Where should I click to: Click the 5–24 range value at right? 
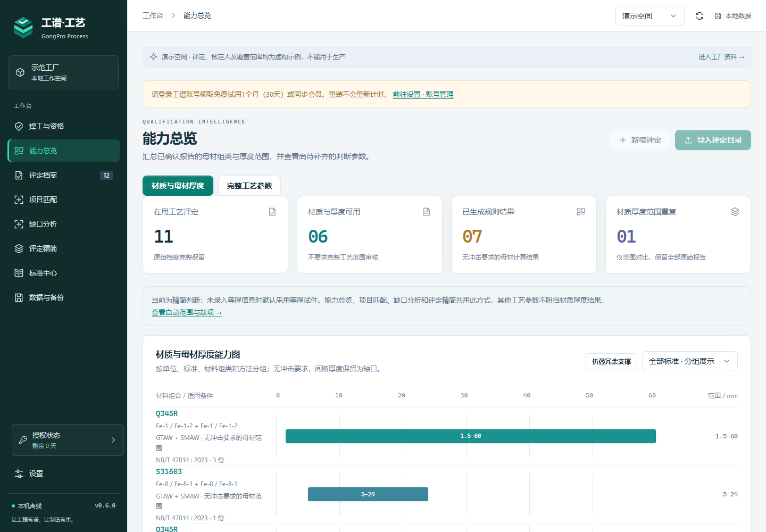click(730, 494)
